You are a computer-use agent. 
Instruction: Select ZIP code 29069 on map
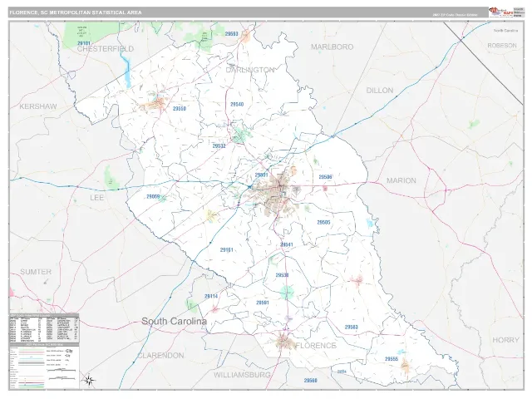[x=153, y=196]
